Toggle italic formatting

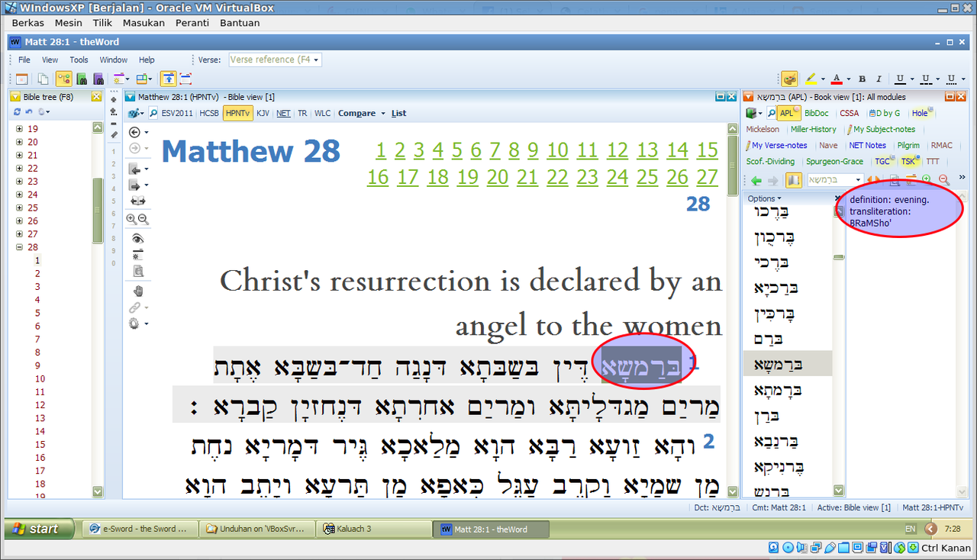879,79
